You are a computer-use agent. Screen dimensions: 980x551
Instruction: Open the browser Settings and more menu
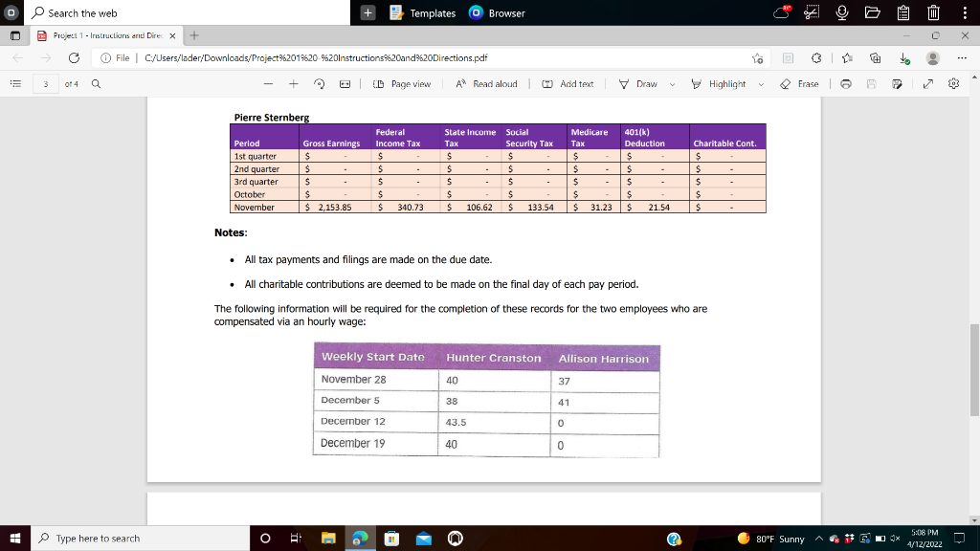tap(962, 58)
